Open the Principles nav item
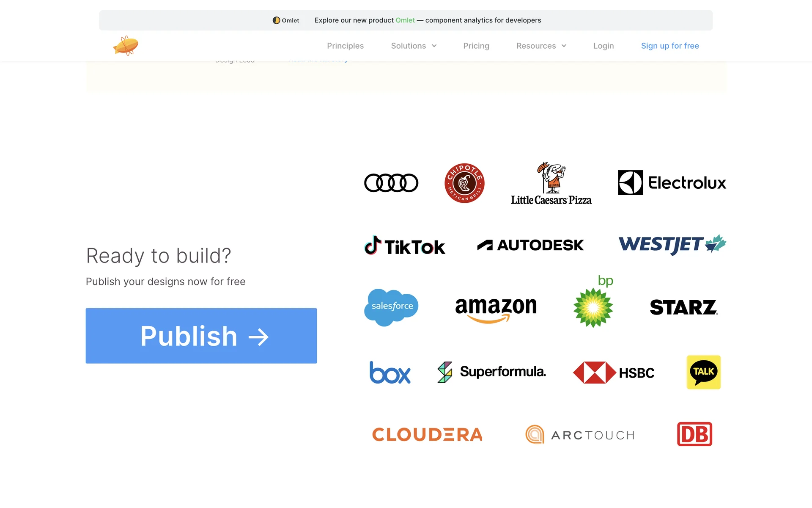The image size is (812, 508). tap(345, 46)
